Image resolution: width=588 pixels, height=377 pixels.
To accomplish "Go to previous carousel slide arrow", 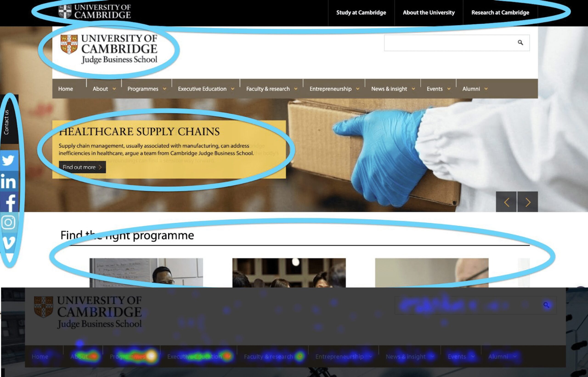I will [506, 202].
